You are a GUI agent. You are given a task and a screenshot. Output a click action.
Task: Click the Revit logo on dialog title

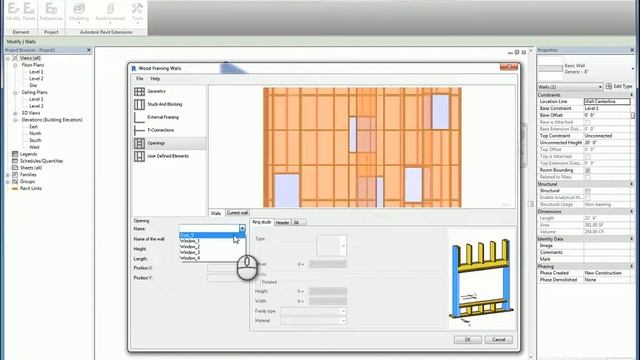[133, 69]
